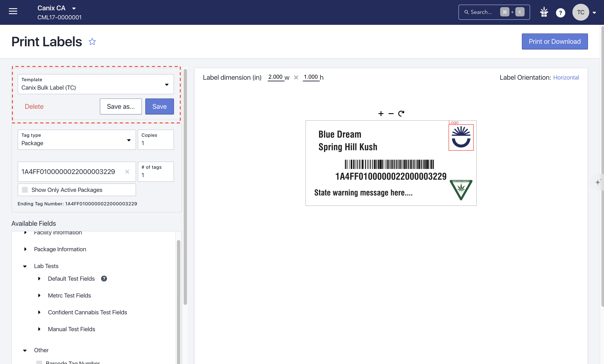Select the barcode on the label

pyautogui.click(x=389, y=164)
